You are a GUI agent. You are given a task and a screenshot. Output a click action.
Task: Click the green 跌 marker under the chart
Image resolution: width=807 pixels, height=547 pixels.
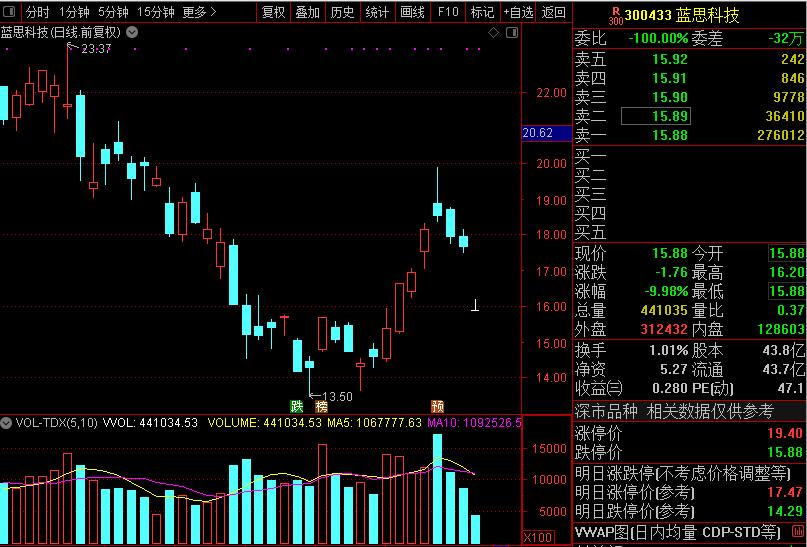point(296,406)
